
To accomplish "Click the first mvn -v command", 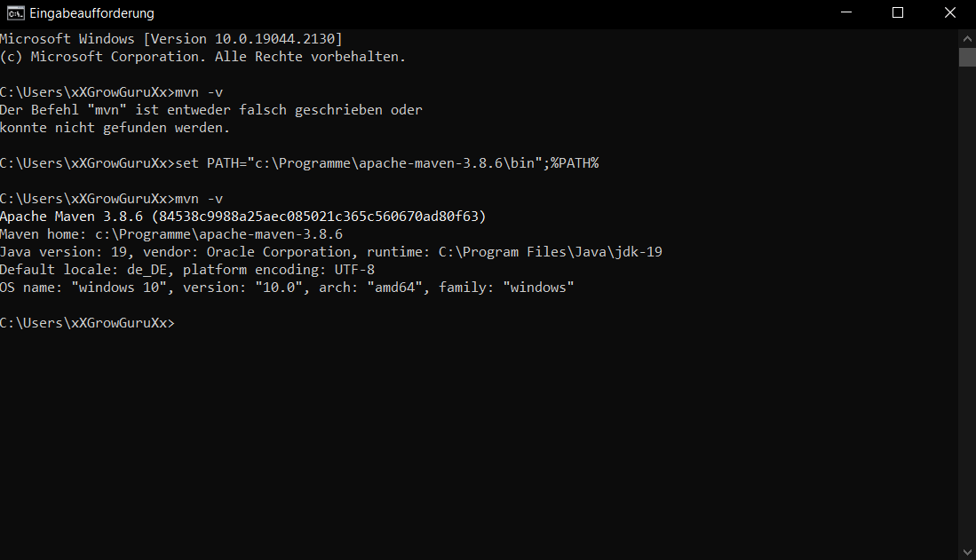I will click(x=199, y=92).
